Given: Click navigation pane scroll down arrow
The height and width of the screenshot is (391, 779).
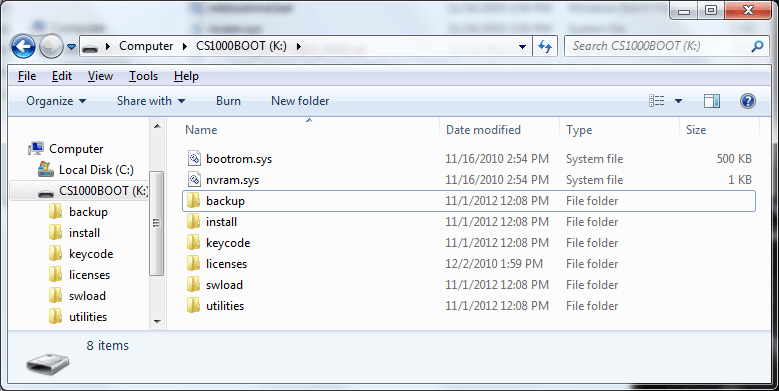Looking at the screenshot, I should pos(157,321).
